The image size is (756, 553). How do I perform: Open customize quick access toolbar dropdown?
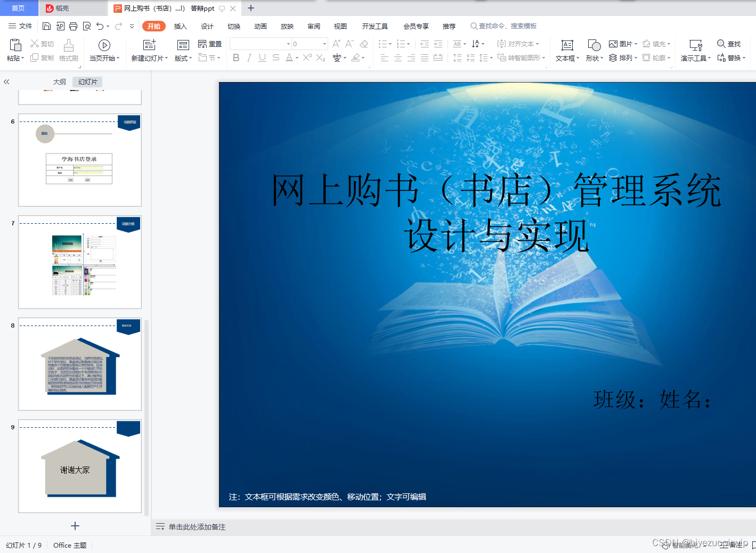(132, 26)
